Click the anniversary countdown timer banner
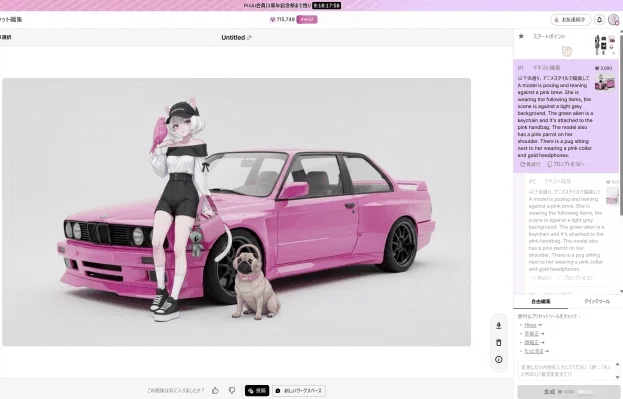This screenshot has height=399, width=623. pyautogui.click(x=292, y=6)
